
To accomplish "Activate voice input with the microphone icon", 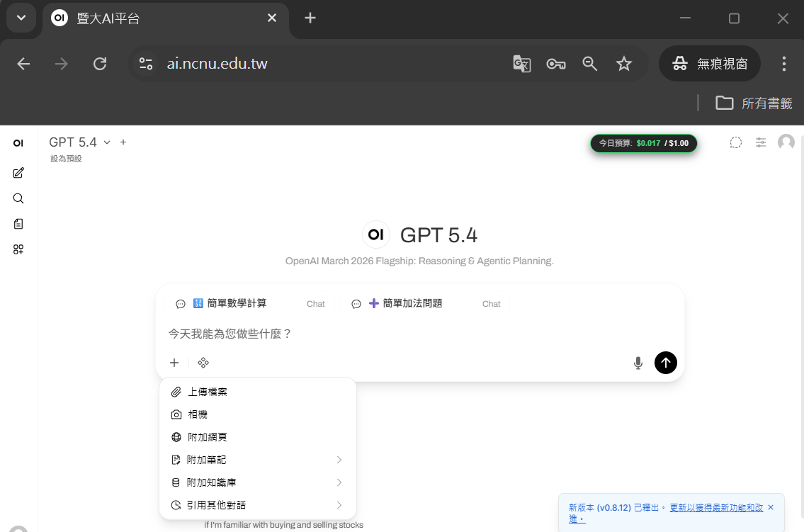I will pyautogui.click(x=638, y=362).
